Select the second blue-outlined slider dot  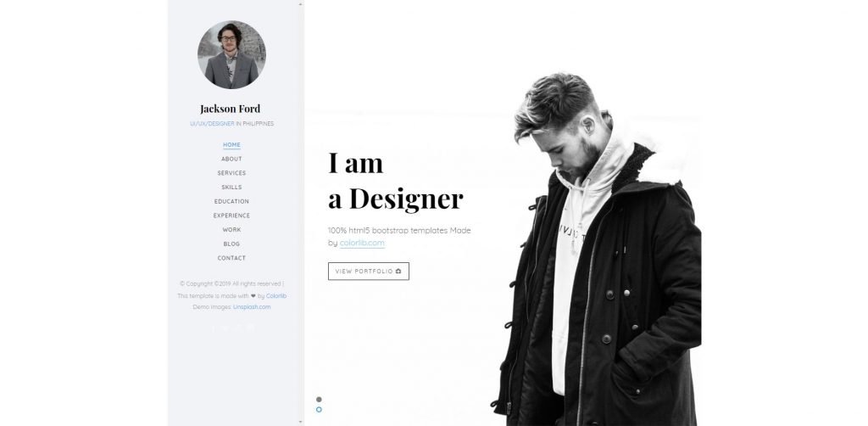click(319, 410)
